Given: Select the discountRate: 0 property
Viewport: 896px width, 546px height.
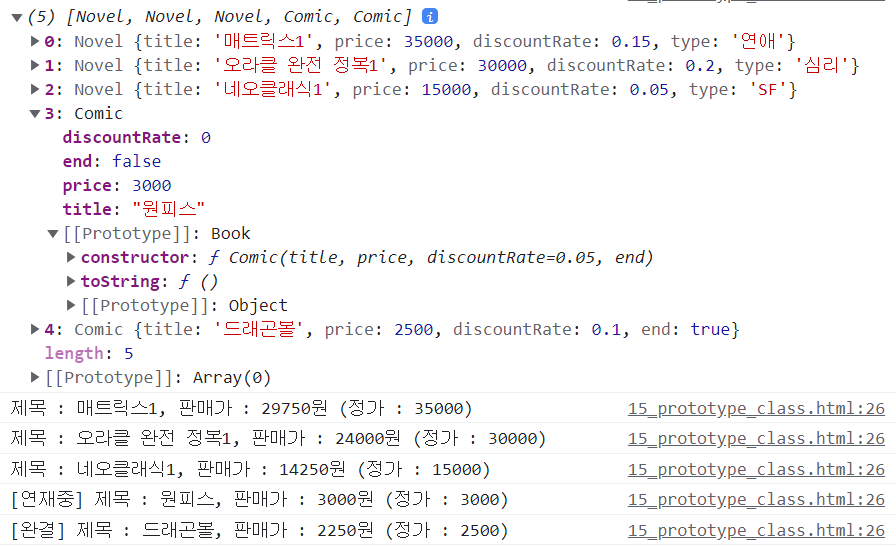Looking at the screenshot, I should [x=137, y=138].
